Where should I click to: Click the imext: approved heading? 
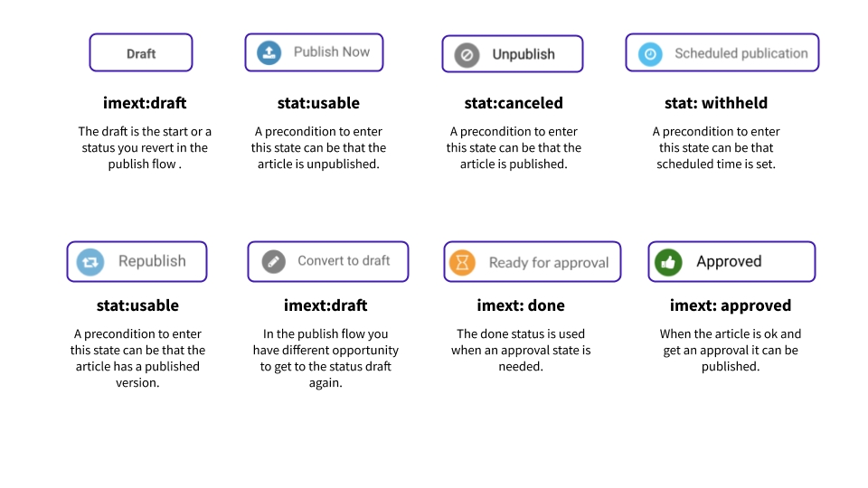tap(731, 305)
